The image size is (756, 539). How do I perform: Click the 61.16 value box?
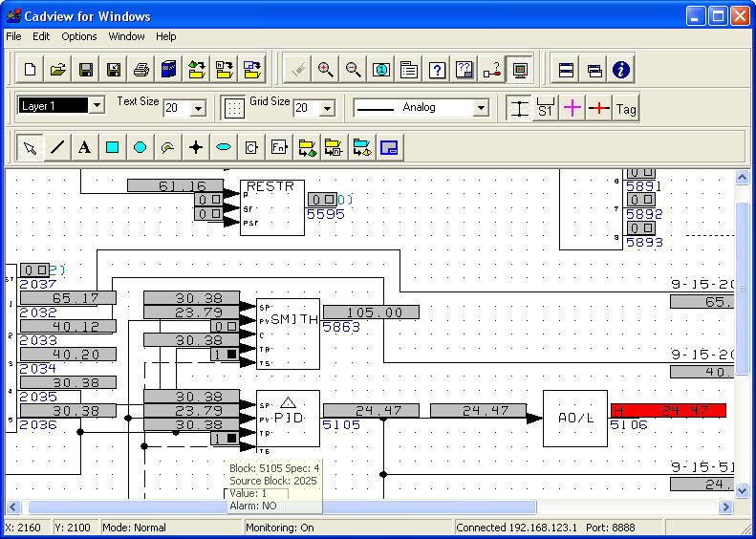(175, 185)
